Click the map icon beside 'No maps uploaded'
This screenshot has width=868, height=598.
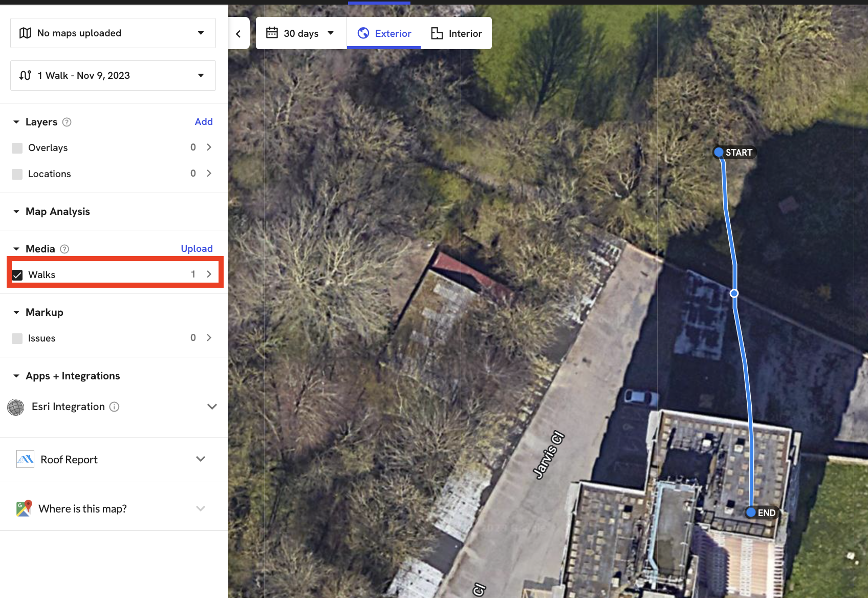pos(25,33)
